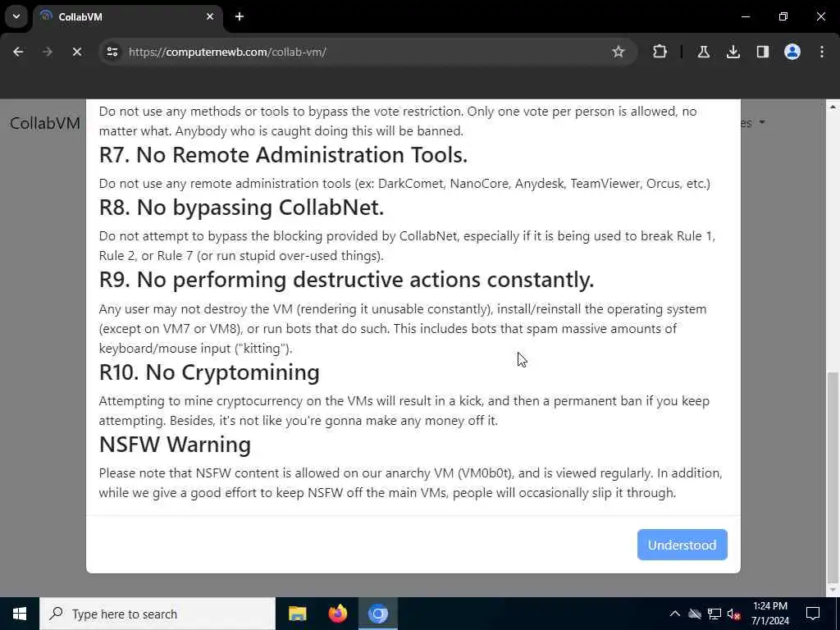Viewport: 840px width, 630px height.
Task: Minimize the Chrome window
Action: click(x=745, y=16)
